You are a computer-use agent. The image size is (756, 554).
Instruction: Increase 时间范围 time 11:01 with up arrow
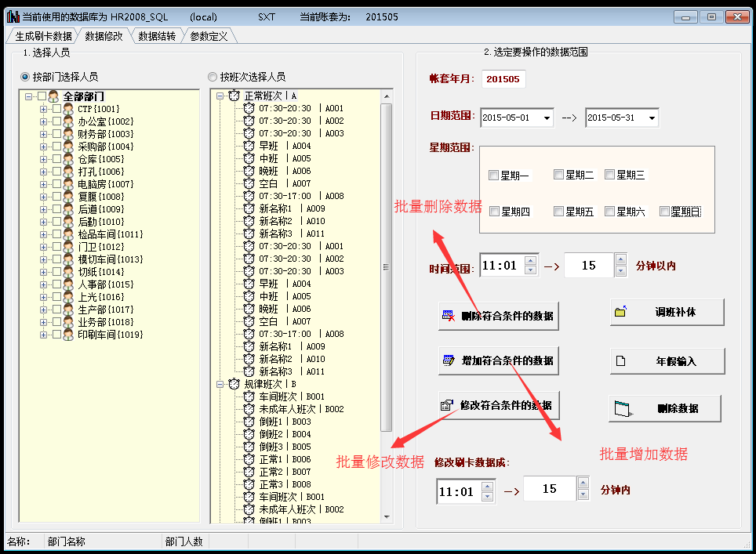pos(530,260)
